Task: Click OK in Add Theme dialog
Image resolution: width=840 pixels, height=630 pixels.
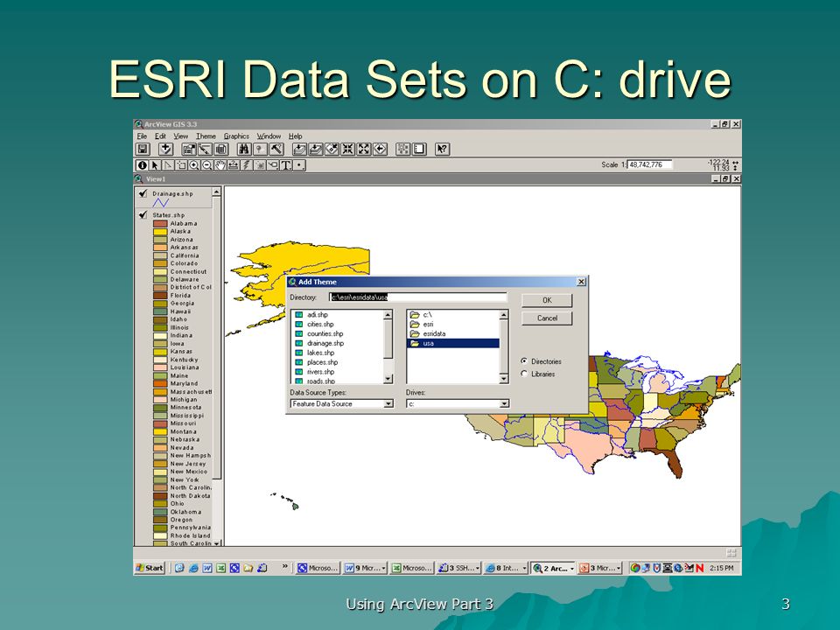Action: 547,300
